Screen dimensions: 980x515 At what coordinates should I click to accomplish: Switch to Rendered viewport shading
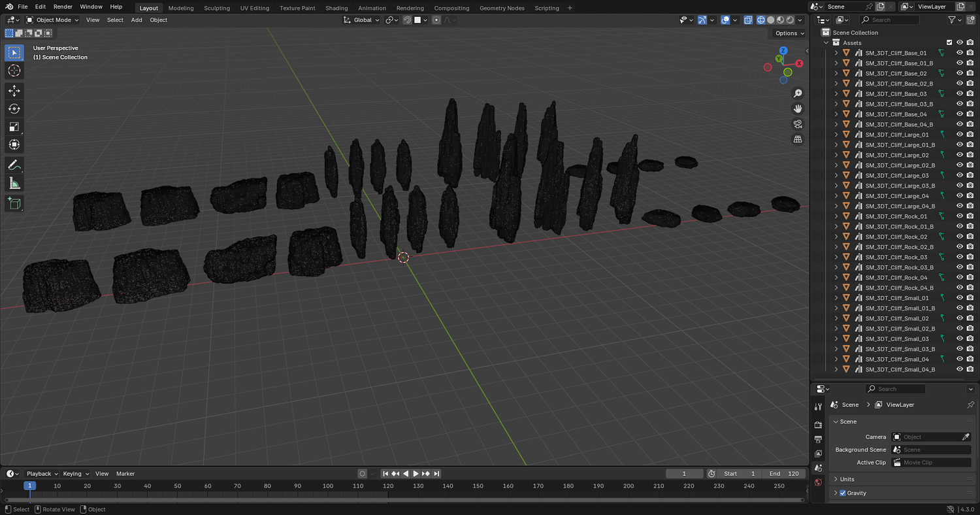[789, 20]
